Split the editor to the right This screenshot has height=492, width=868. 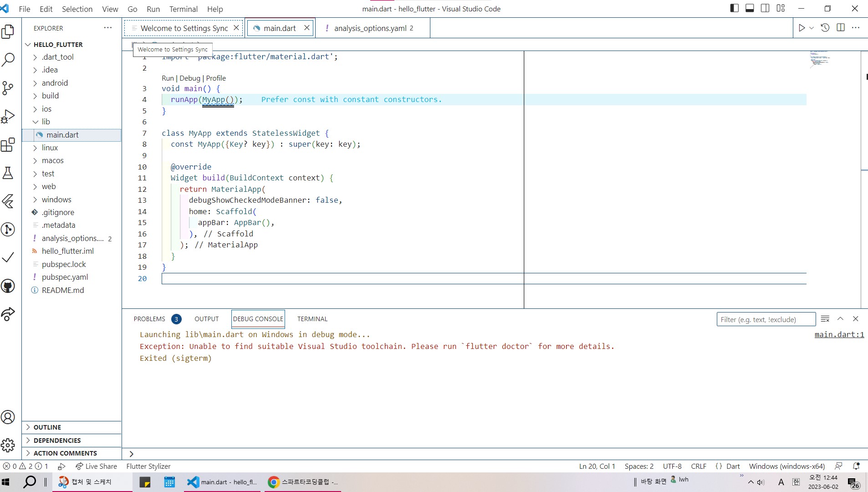[841, 28]
